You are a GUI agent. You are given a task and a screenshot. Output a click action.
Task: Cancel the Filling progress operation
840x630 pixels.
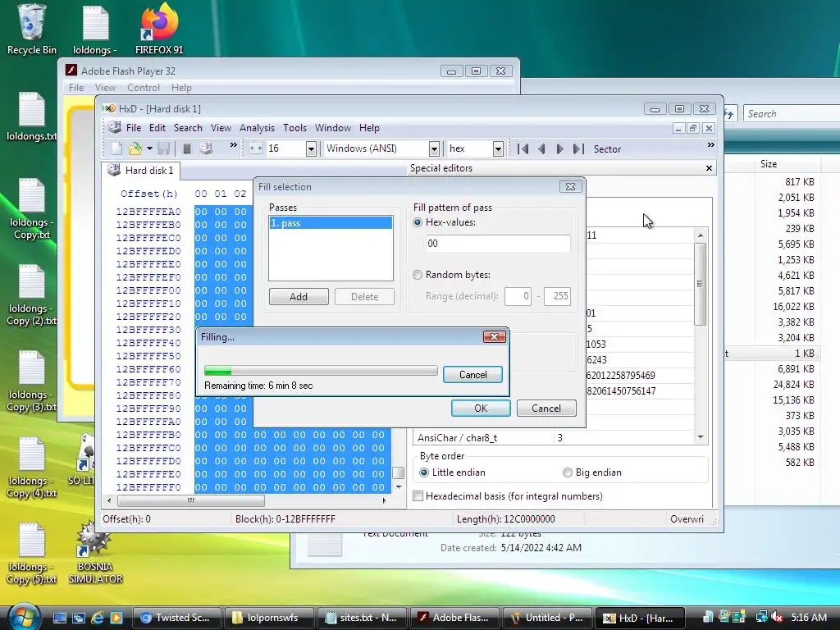(472, 374)
